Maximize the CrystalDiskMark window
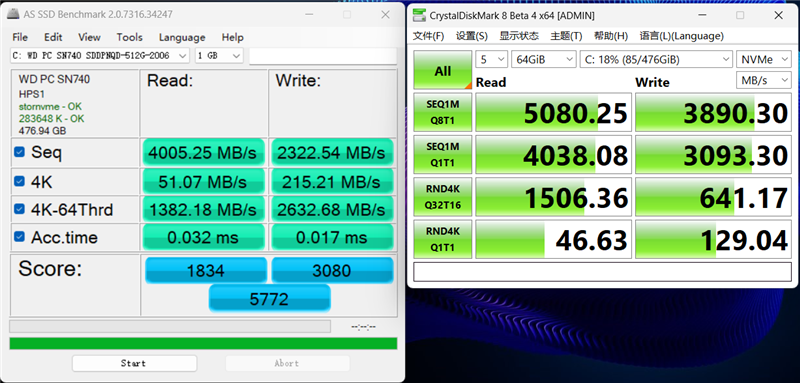 tap(740, 15)
